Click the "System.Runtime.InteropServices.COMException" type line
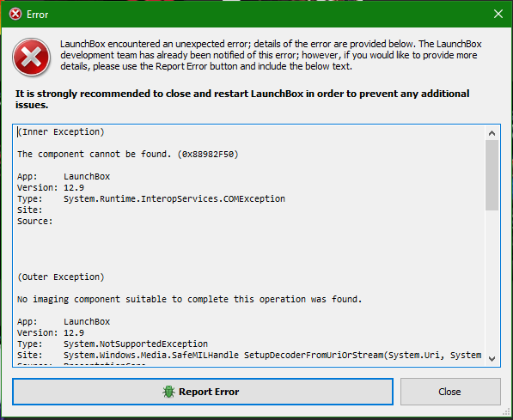The height and width of the screenshot is (420, 513). click(151, 199)
